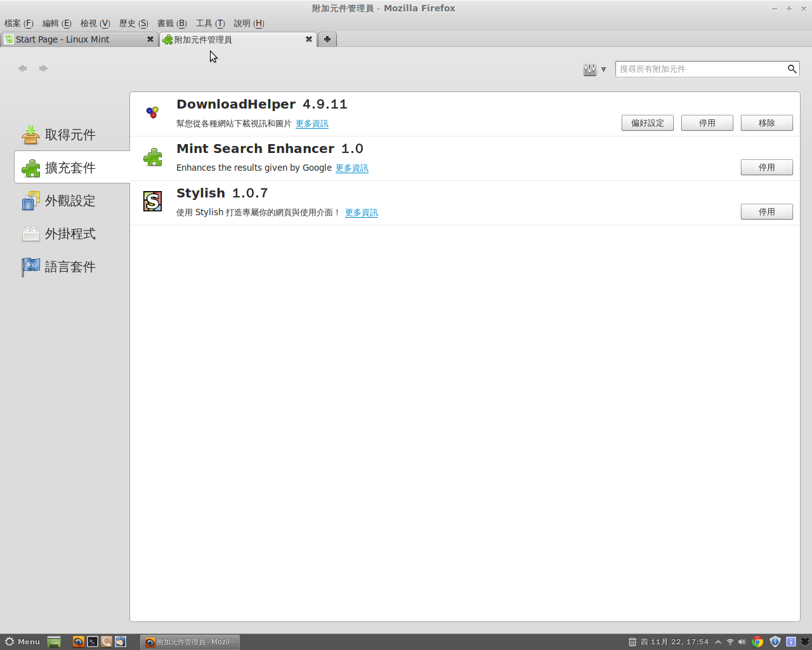Click the DownloadHelper colored balls icon

point(152,112)
